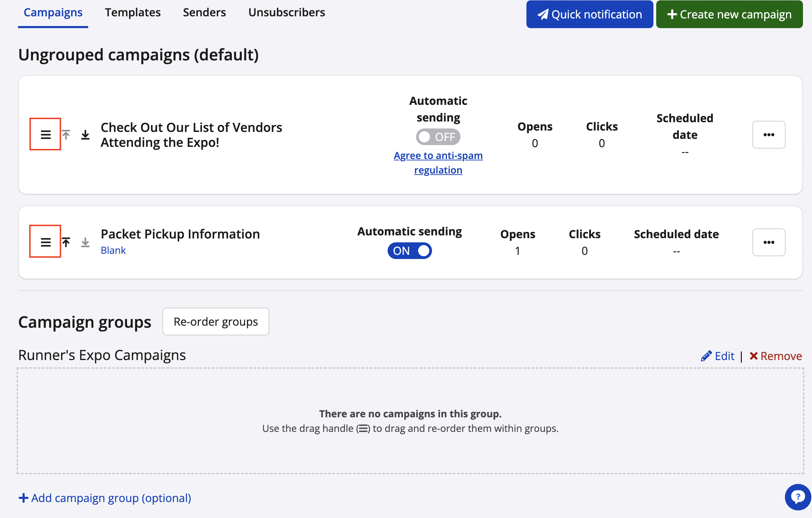This screenshot has width=812, height=518.
Task: Open more options for Packet Pickup Information
Action: pyautogui.click(x=769, y=242)
